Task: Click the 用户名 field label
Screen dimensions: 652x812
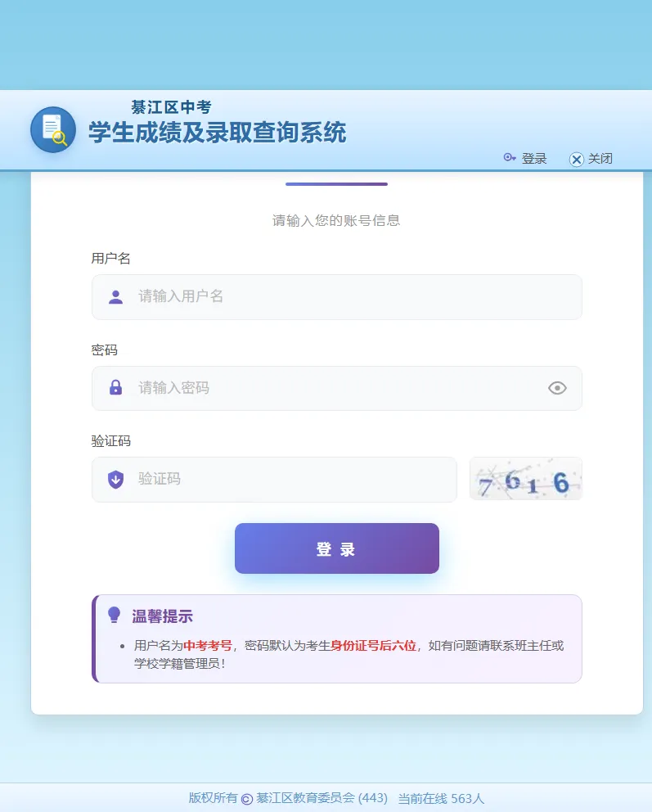Action: (110, 259)
